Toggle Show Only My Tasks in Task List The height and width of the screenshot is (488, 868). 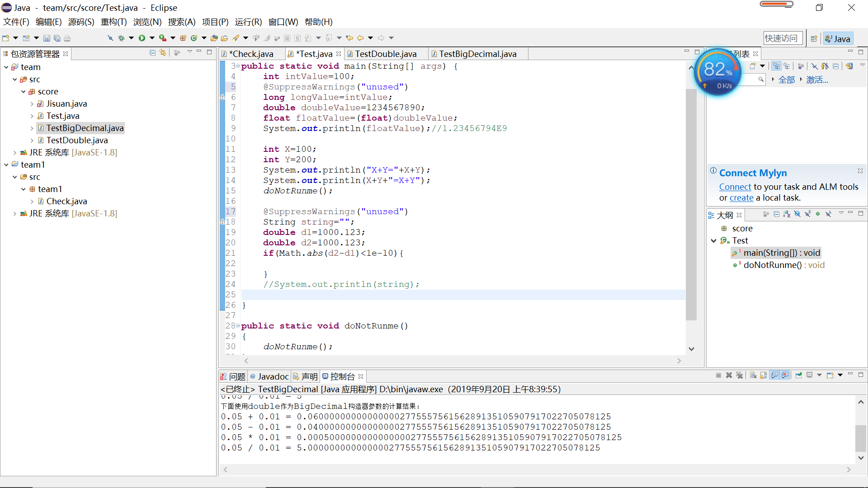[x=825, y=66]
